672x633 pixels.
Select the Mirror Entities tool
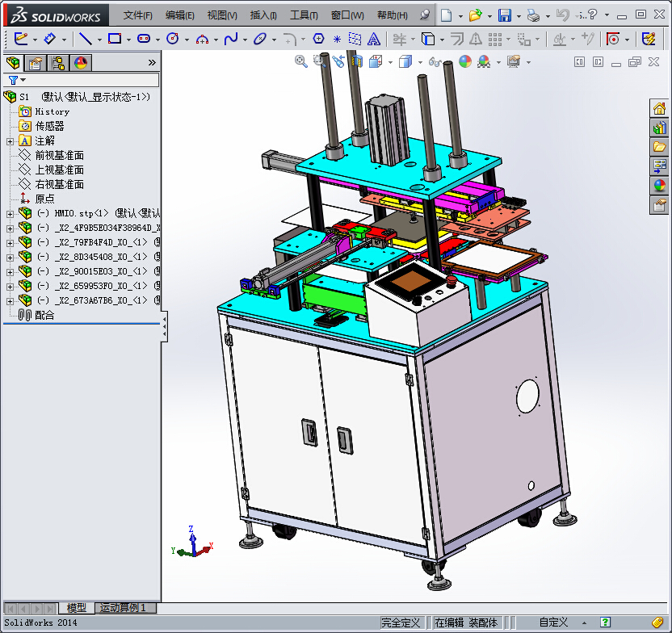point(475,39)
